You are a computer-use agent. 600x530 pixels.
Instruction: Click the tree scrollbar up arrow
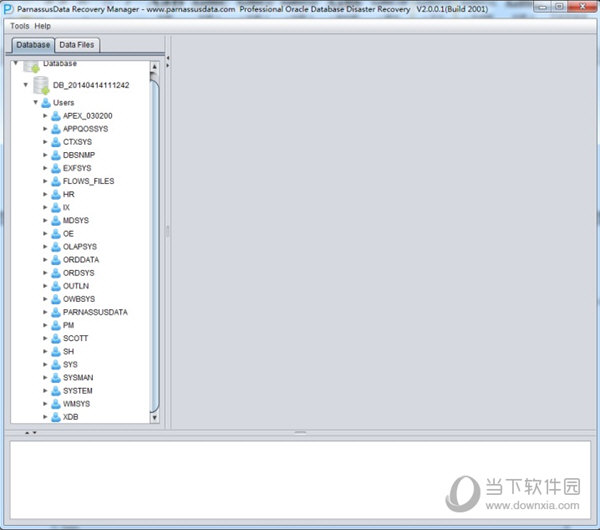(x=154, y=67)
